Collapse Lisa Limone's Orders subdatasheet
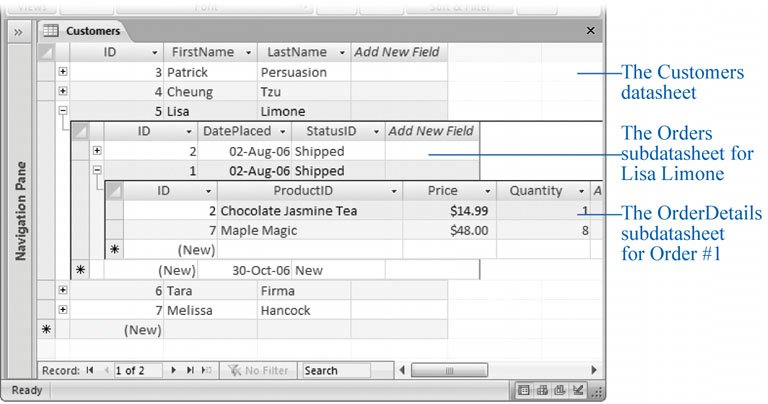Viewport: 768px width, 404px height. [x=63, y=112]
